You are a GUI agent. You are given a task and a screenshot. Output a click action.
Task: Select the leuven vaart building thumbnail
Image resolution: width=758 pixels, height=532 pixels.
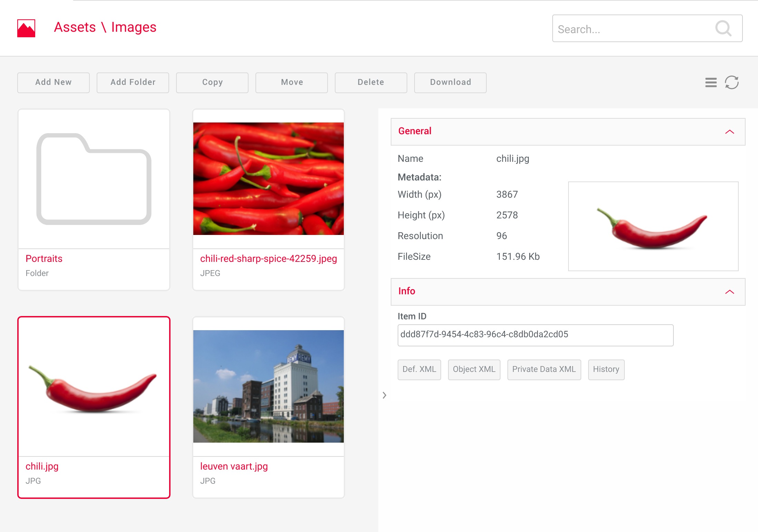(269, 386)
